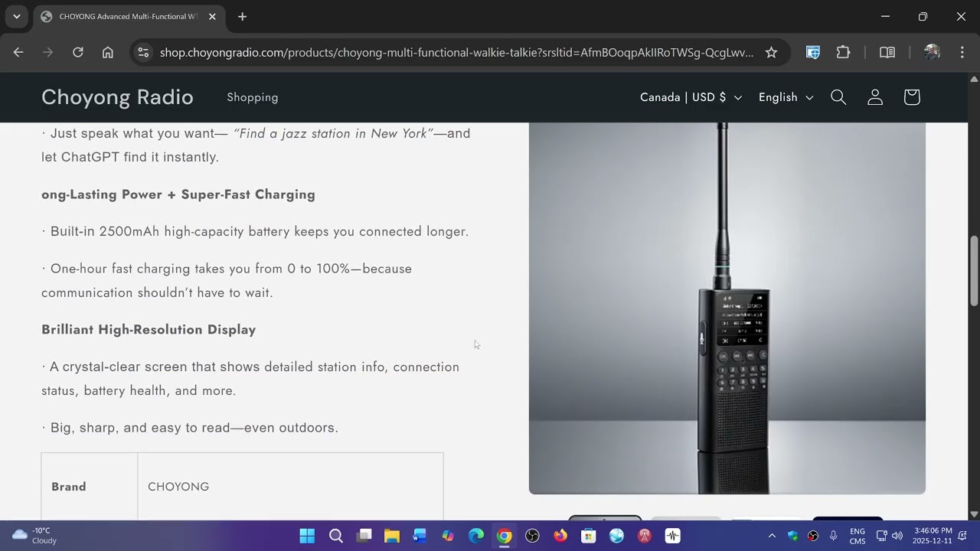980x551 pixels.
Task: Open the weather widget showing -10°C Cloudy
Action: pos(35,536)
